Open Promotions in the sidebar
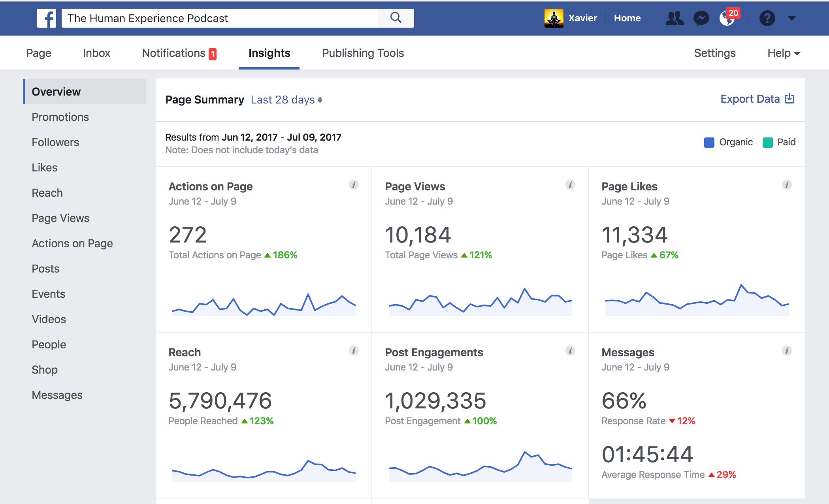The image size is (829, 504). pos(60,117)
